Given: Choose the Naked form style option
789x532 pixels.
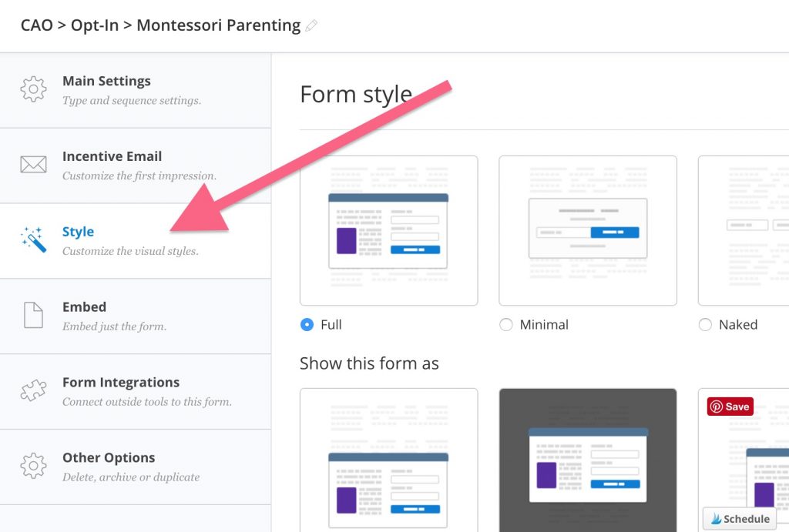Looking at the screenshot, I should click(706, 325).
